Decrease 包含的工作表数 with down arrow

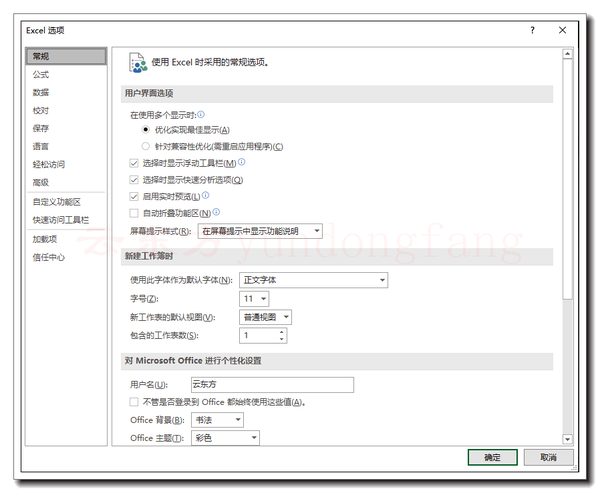pos(282,339)
